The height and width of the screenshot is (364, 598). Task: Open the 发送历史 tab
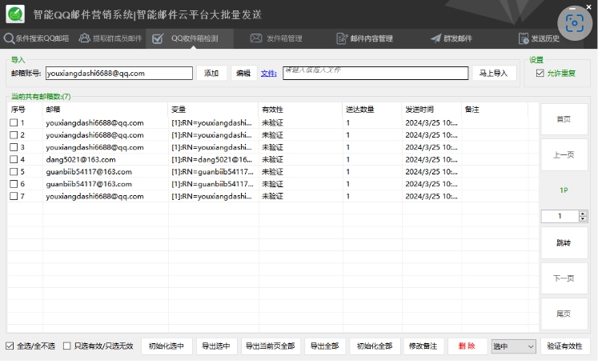point(540,38)
